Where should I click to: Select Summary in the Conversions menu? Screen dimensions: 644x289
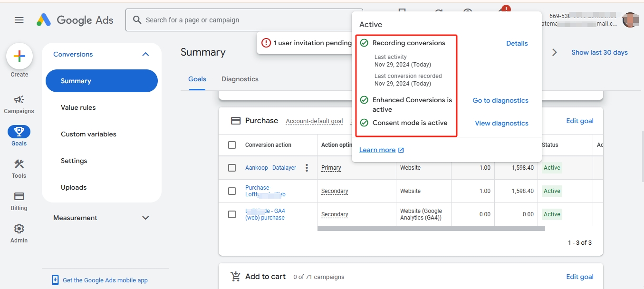(102, 81)
